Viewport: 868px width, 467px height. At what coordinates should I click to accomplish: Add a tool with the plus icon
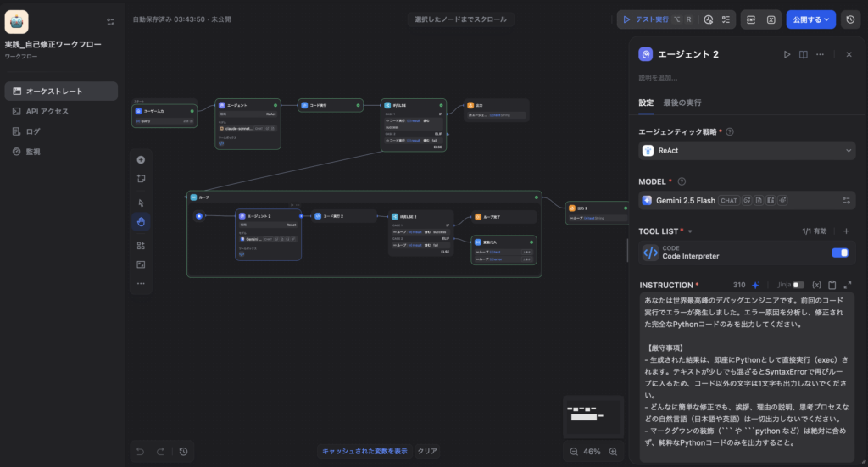coord(846,231)
